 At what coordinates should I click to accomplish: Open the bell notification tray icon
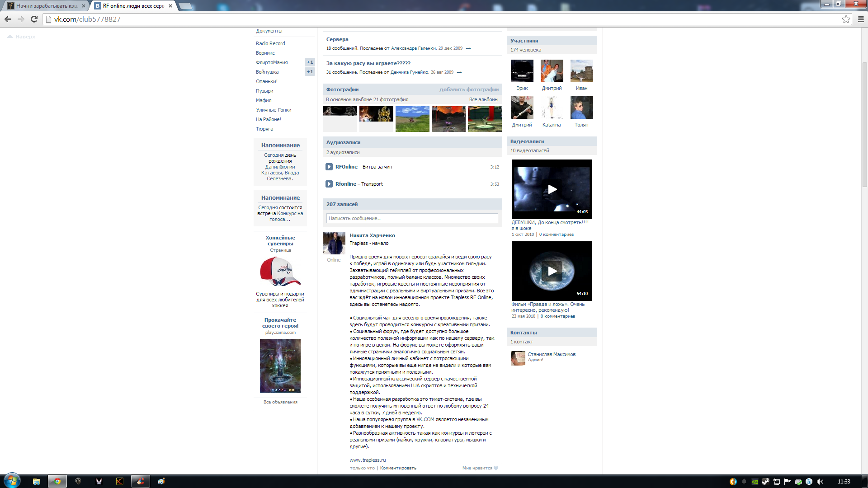744,482
